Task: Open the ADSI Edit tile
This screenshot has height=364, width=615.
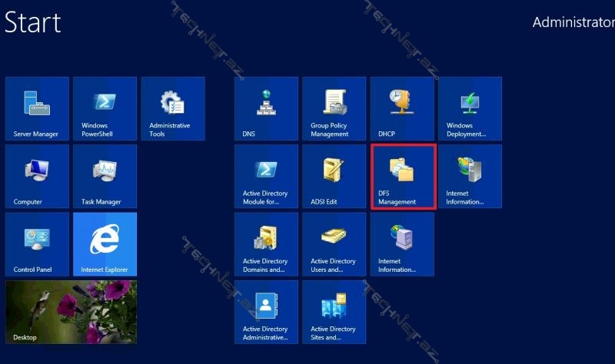Action: tap(334, 176)
